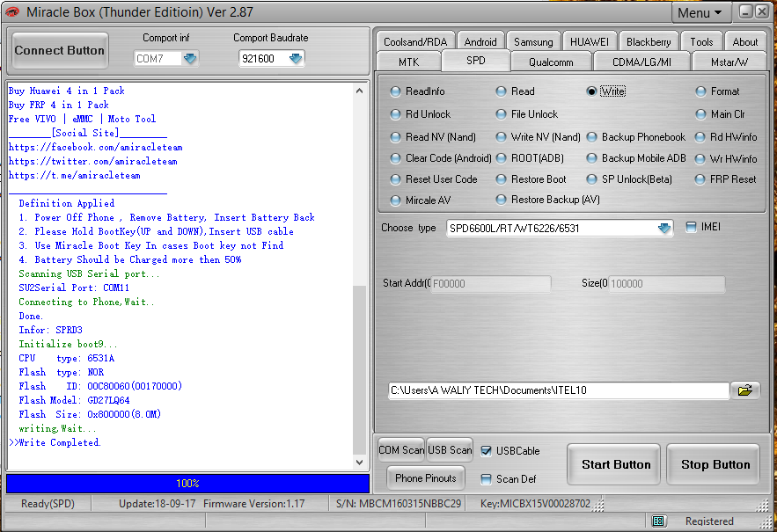Click log scrollbar up arrow
777x532 pixels.
tap(359, 91)
